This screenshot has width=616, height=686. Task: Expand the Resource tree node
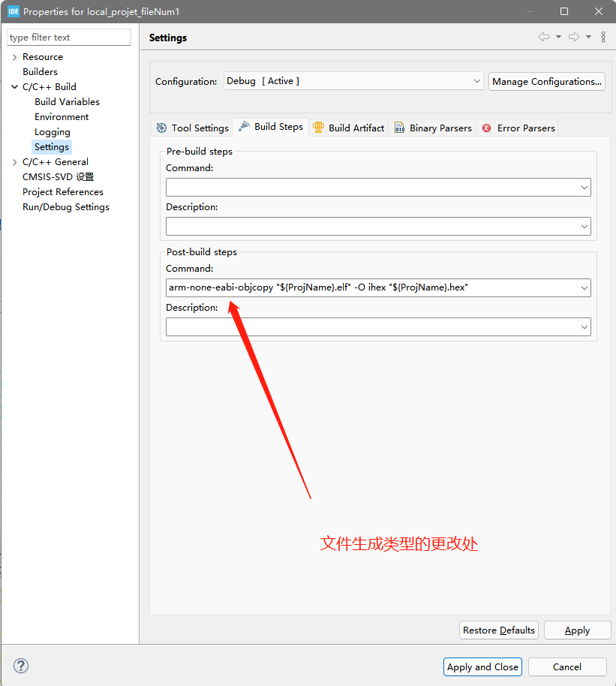tap(14, 57)
